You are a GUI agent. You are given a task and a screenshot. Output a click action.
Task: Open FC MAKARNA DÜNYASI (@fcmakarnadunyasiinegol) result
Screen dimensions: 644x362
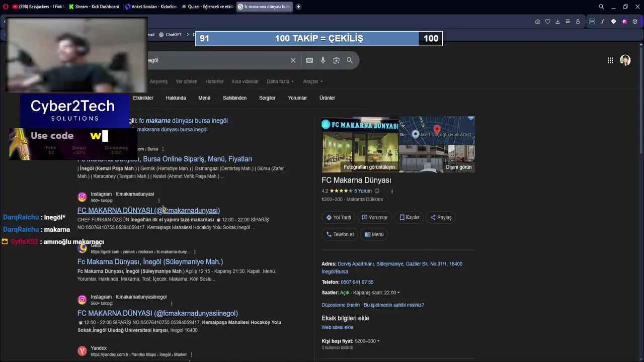click(157, 313)
